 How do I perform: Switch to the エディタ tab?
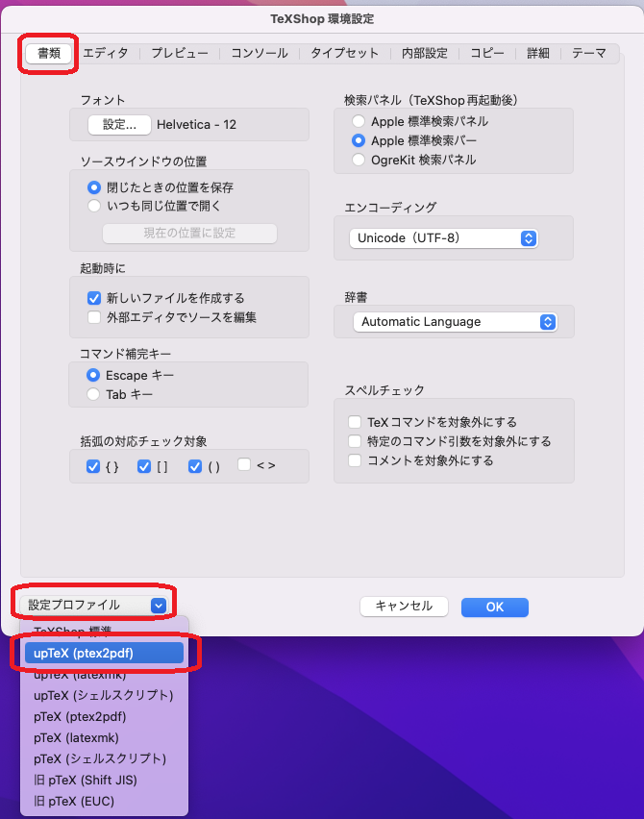coord(105,53)
